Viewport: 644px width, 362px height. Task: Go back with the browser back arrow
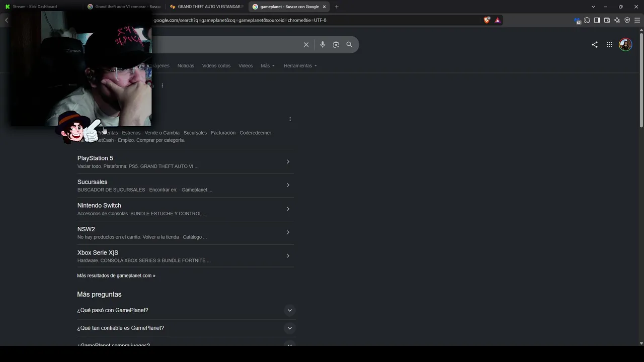click(7, 20)
